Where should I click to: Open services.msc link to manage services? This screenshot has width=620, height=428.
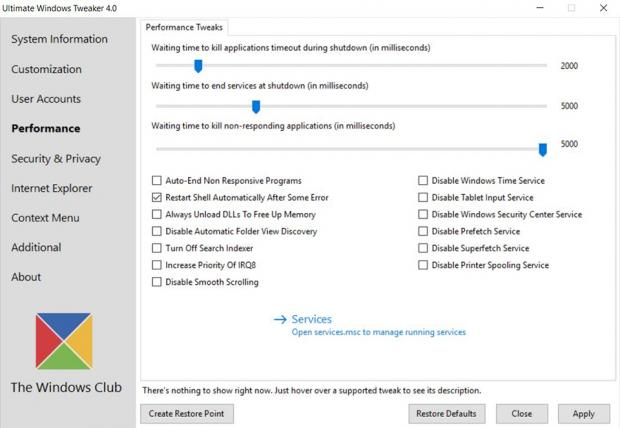(378, 332)
